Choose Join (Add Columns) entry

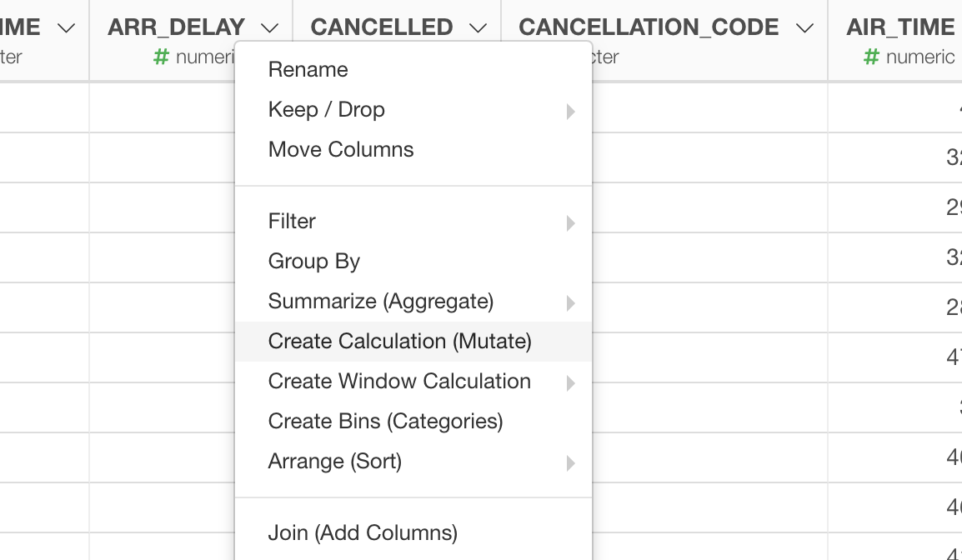[x=413, y=532]
